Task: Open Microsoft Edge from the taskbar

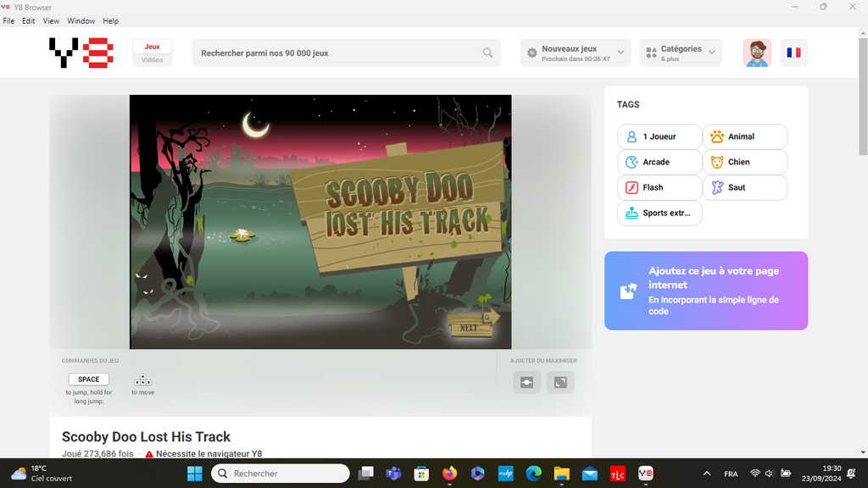Action: (x=533, y=474)
